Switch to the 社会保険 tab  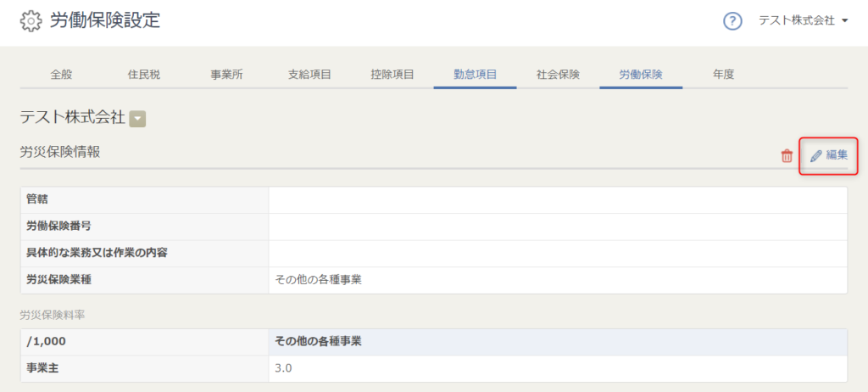click(x=558, y=75)
